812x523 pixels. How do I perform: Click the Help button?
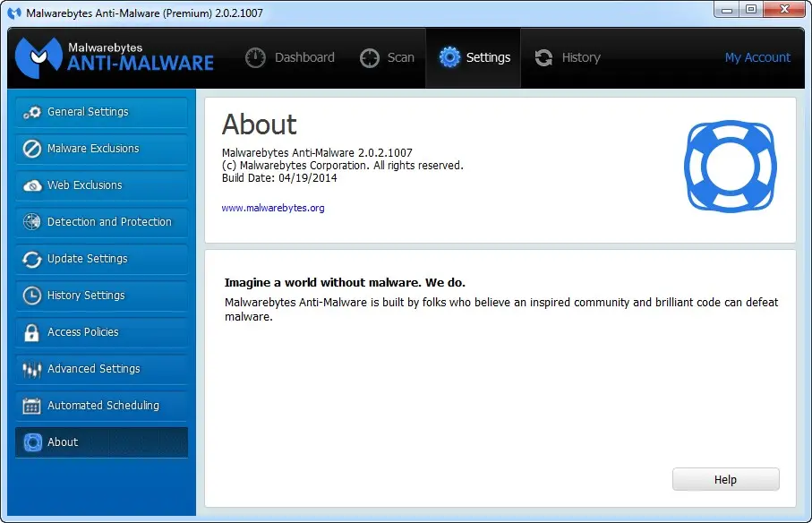coord(725,479)
